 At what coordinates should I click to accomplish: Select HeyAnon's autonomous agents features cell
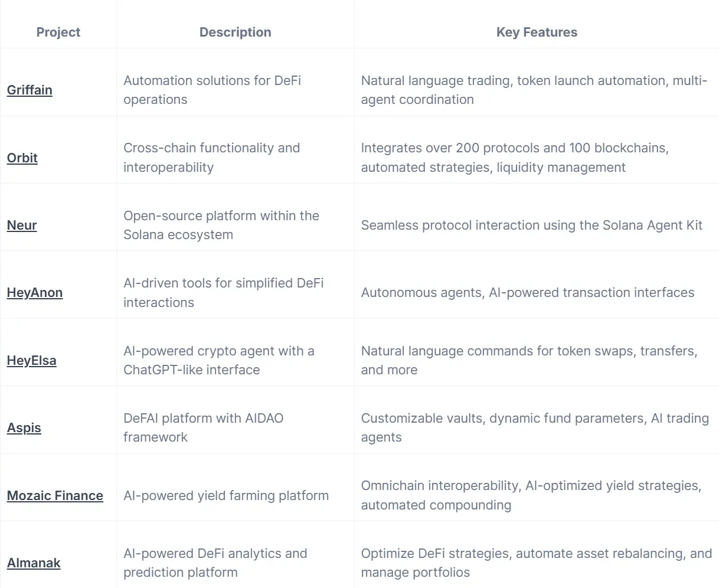tap(528, 293)
